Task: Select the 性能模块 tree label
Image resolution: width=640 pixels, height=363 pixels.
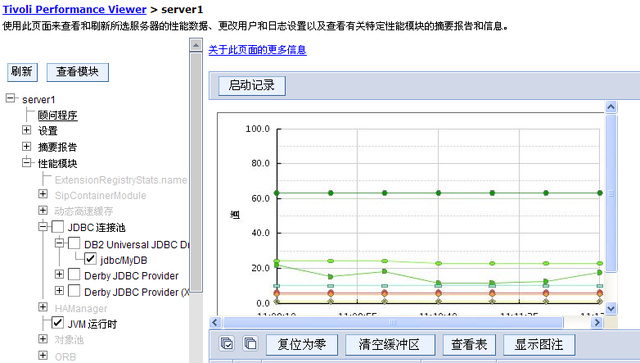Action: coord(58,163)
